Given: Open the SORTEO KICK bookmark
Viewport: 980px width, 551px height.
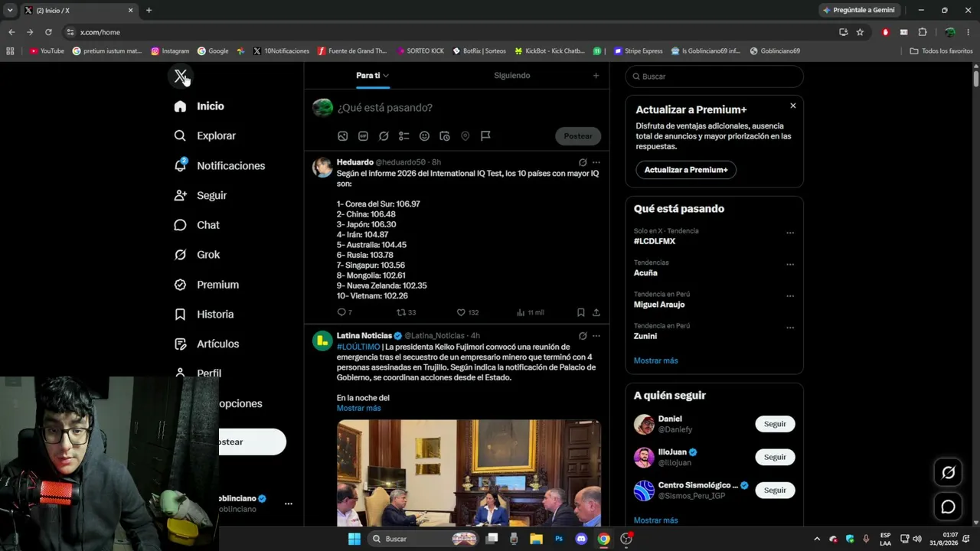Looking at the screenshot, I should tap(420, 51).
